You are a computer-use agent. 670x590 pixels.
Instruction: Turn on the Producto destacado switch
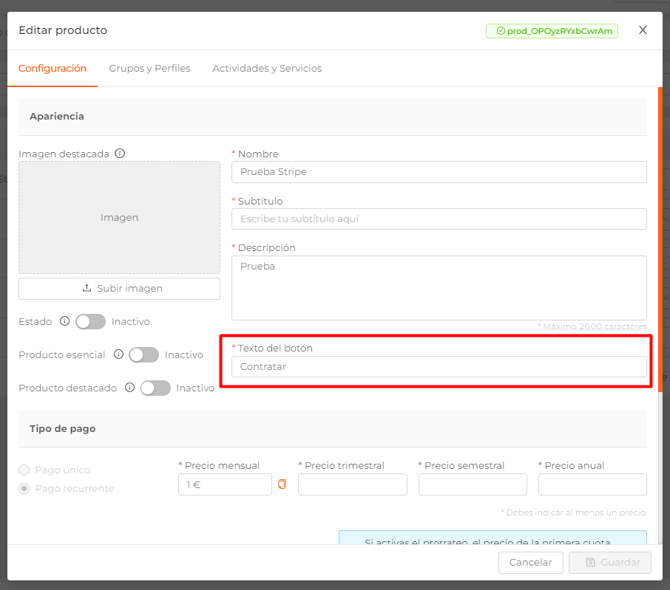[x=155, y=388]
